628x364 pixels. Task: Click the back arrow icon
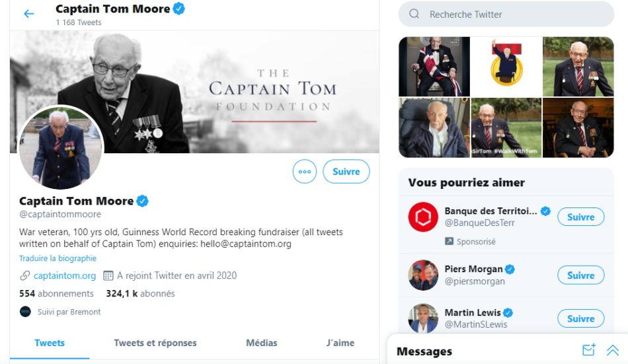(x=28, y=14)
